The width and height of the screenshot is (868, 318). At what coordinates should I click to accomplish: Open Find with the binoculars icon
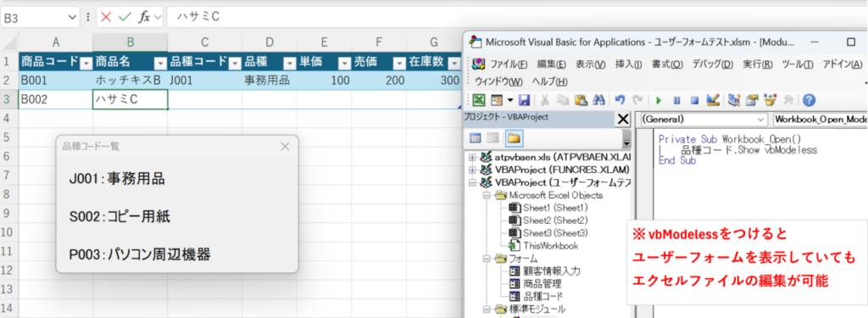[x=598, y=100]
